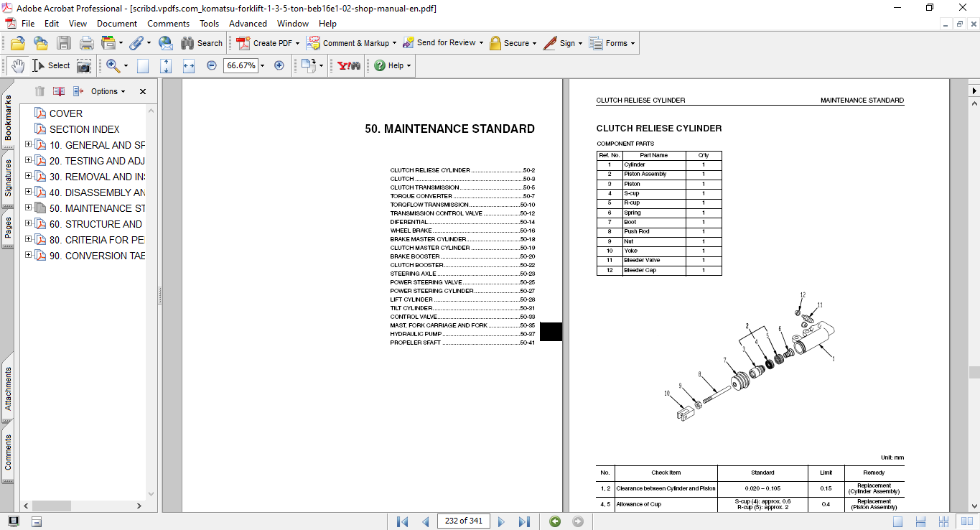This screenshot has width=980, height=530.
Task: Open the Advanced menu
Action: tap(248, 24)
